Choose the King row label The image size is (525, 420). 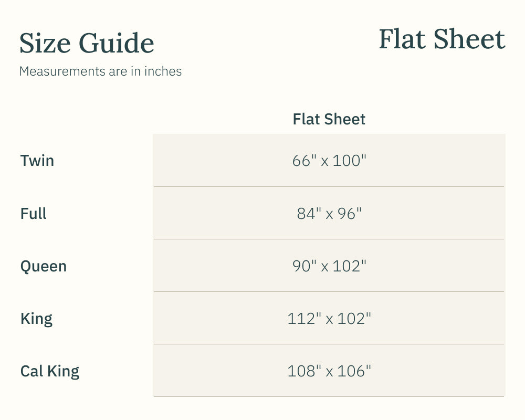click(36, 319)
